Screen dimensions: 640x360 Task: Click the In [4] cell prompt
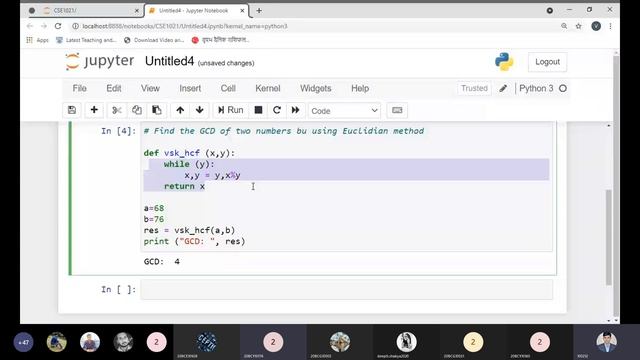(x=118, y=131)
